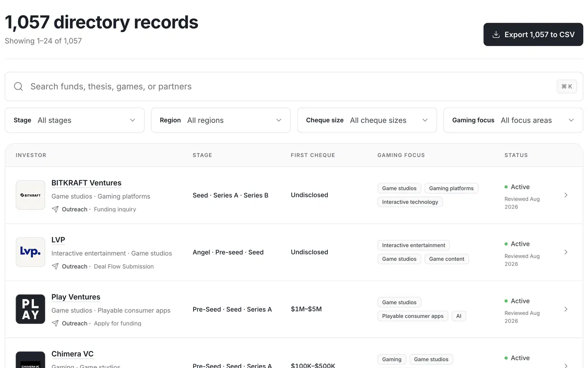Click green Active status dot for Play Ventures
The width and height of the screenshot is (588, 368).
tap(506, 301)
